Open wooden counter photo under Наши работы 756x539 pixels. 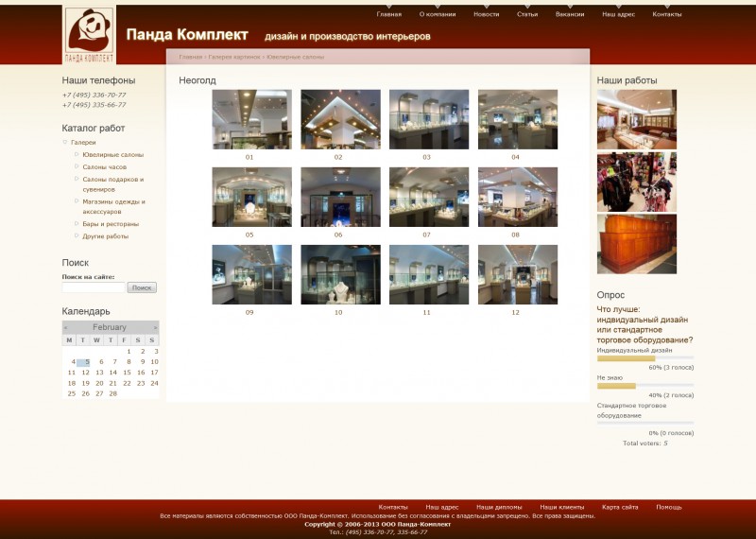pyautogui.click(x=636, y=244)
